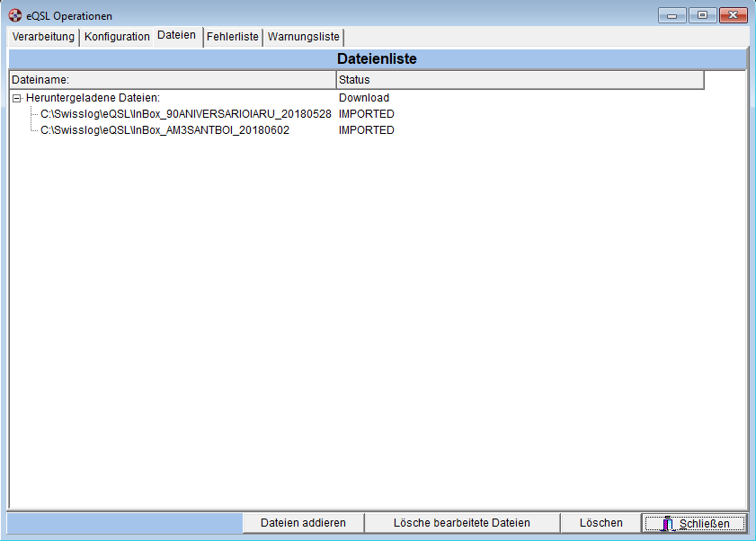The height and width of the screenshot is (541, 756).
Task: Click the Dateiname column header
Action: (x=171, y=80)
